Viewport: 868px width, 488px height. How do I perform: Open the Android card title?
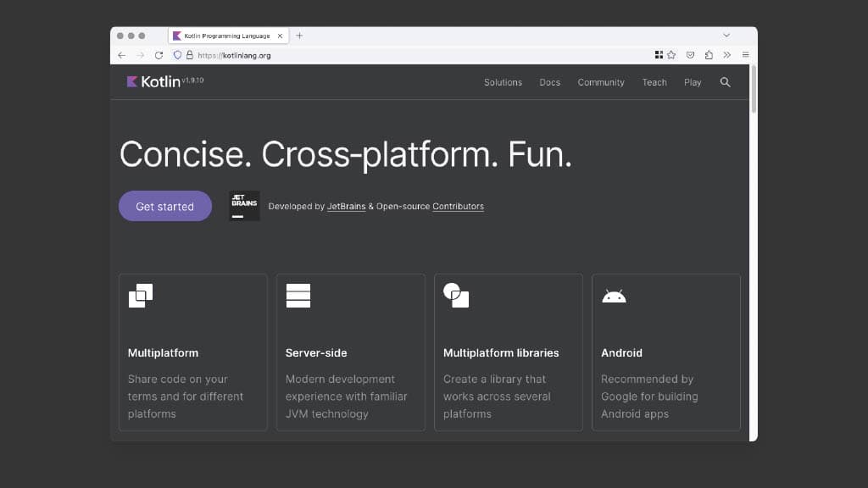621,353
